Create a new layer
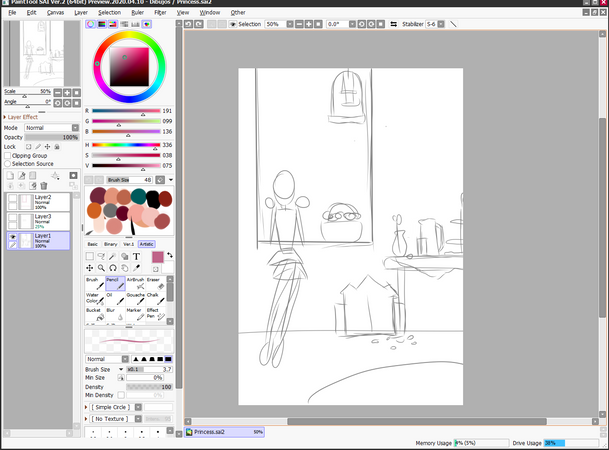Image resolution: width=609 pixels, height=450 pixels. point(10,176)
